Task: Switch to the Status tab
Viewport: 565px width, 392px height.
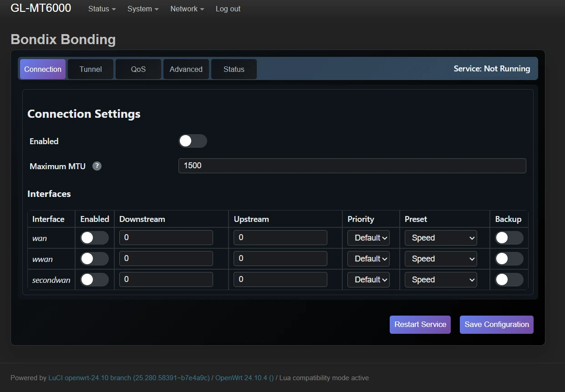Action: coord(234,69)
